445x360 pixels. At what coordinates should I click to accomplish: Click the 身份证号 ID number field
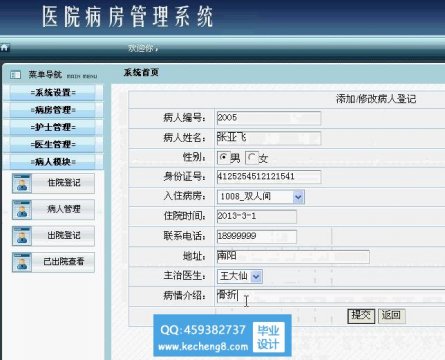(x=269, y=176)
